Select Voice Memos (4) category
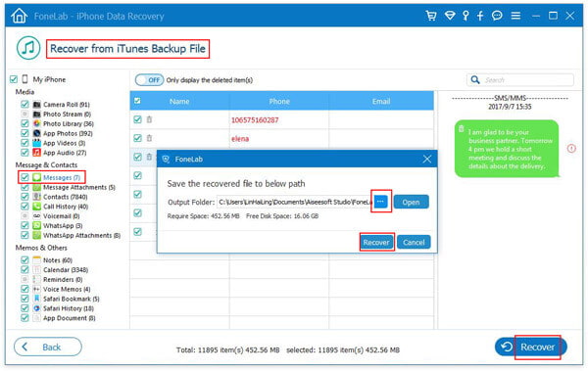 pos(67,289)
